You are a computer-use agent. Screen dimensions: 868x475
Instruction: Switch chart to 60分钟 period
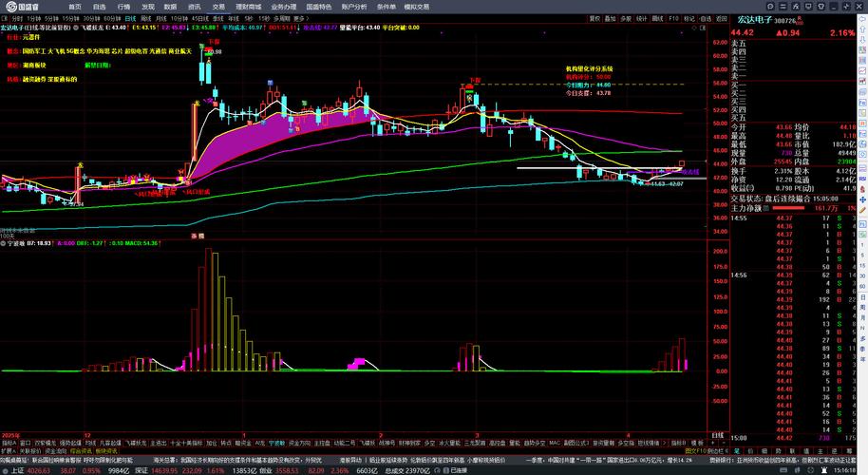pyautogui.click(x=112, y=18)
